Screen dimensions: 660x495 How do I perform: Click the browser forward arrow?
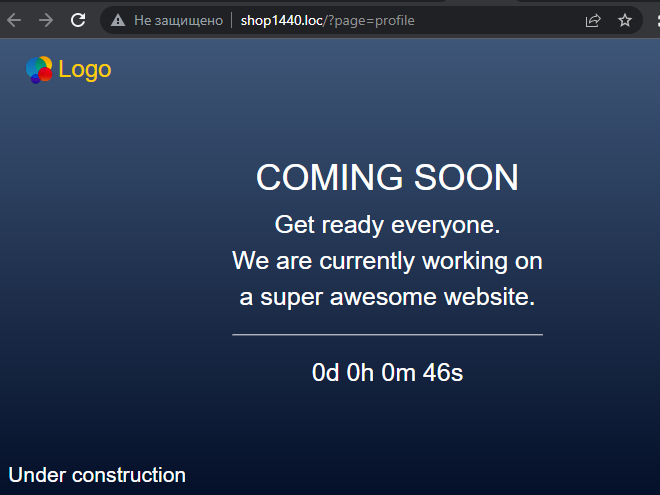(46, 20)
